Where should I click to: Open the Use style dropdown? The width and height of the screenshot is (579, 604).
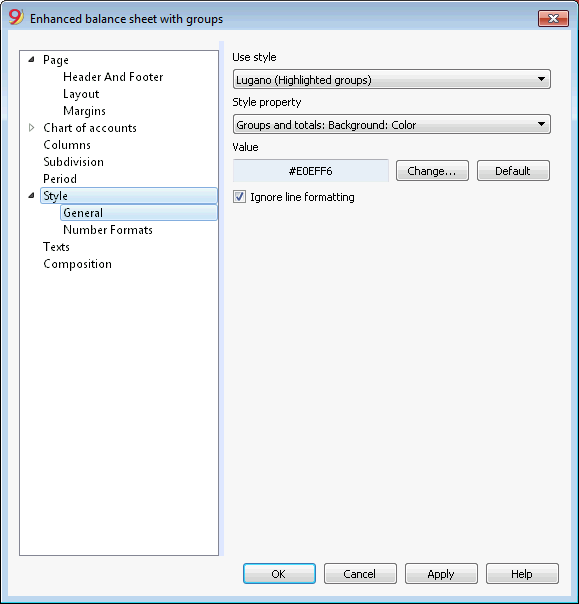point(391,79)
